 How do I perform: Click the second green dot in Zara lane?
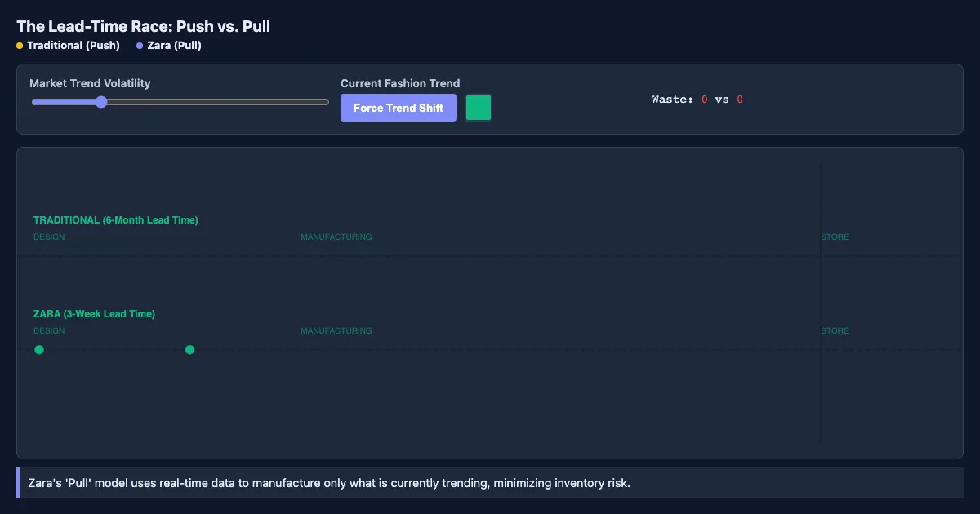point(190,350)
